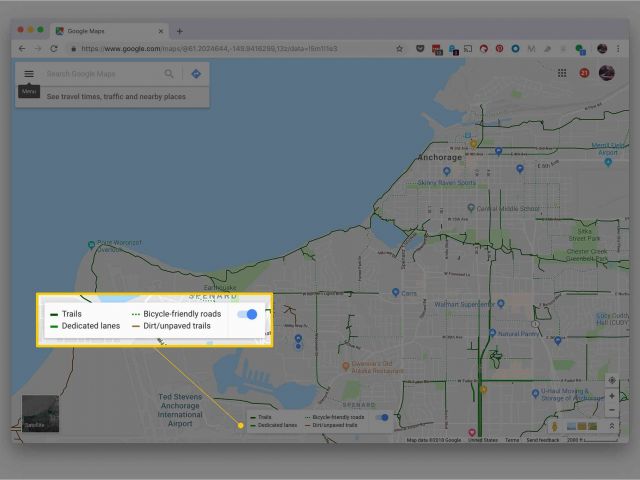Click the Cast extension icon in the toolbar
Viewport: 640px width, 480px height.
coord(468,49)
